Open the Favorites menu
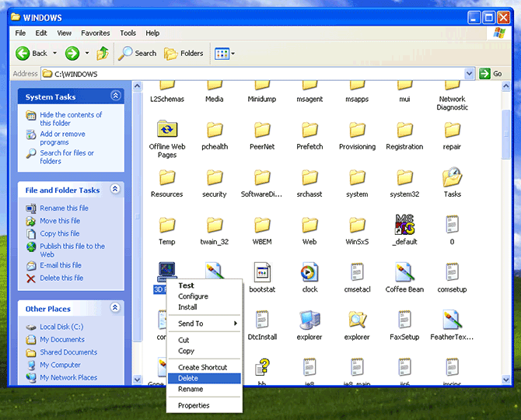Screen dimensions: 521x420 click(96, 33)
